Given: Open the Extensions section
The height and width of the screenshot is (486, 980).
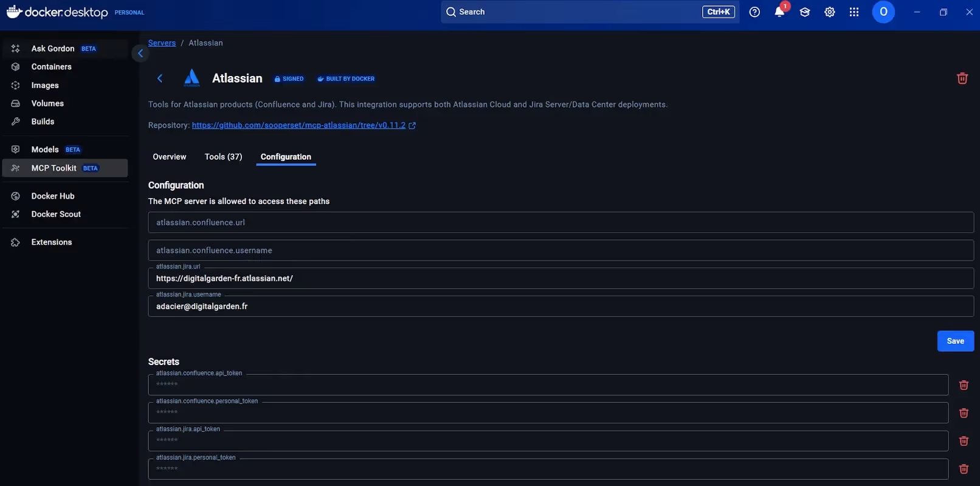Looking at the screenshot, I should [x=65, y=242].
